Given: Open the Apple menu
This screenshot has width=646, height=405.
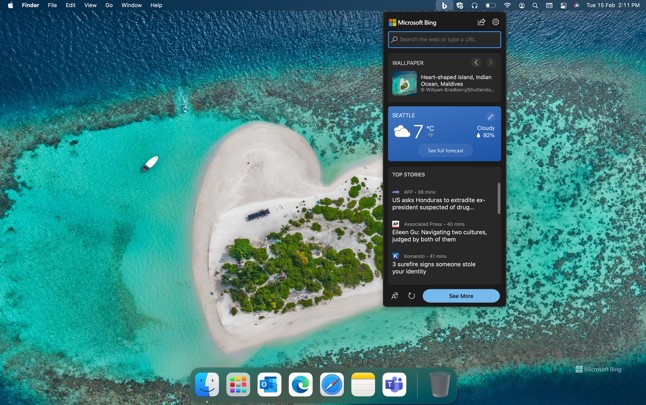Looking at the screenshot, I should pyautogui.click(x=10, y=5).
